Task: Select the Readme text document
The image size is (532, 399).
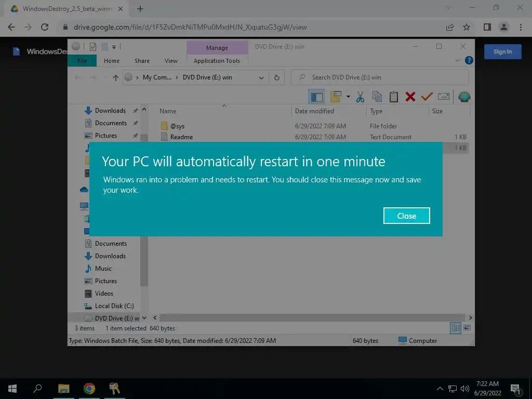Action: [x=181, y=137]
